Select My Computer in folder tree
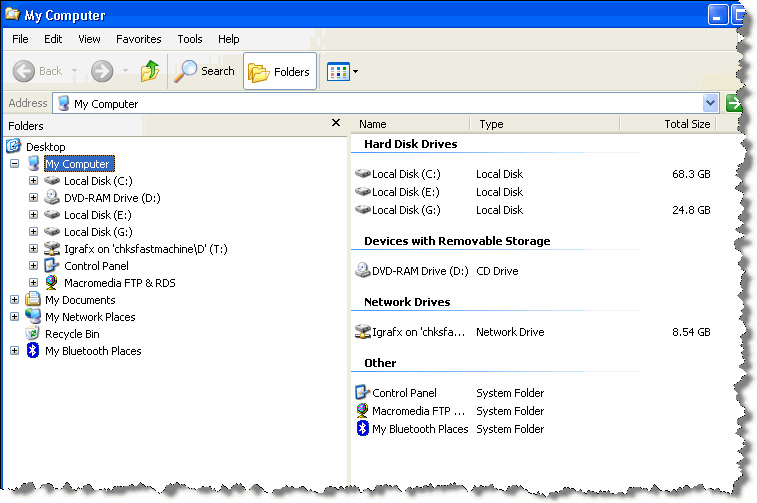 [x=79, y=164]
